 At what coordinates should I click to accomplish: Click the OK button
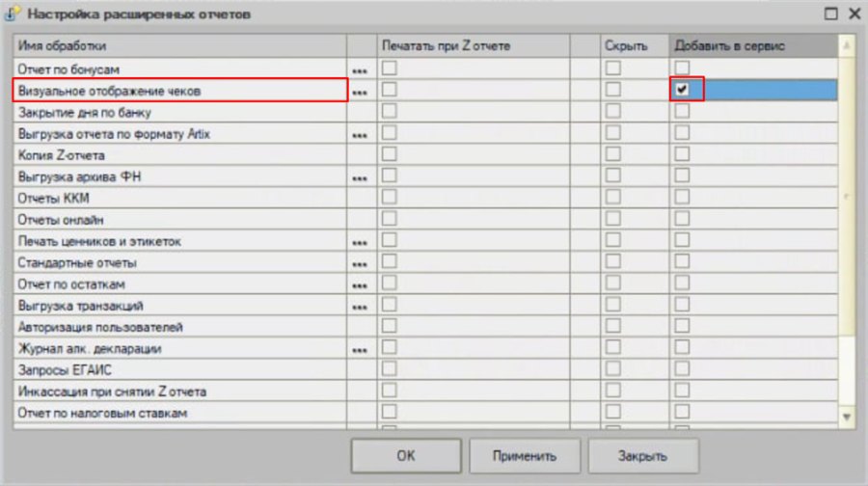[406, 455]
